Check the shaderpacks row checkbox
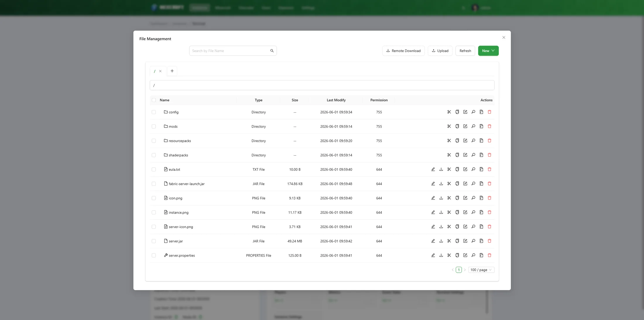The image size is (644, 320). pos(154,155)
